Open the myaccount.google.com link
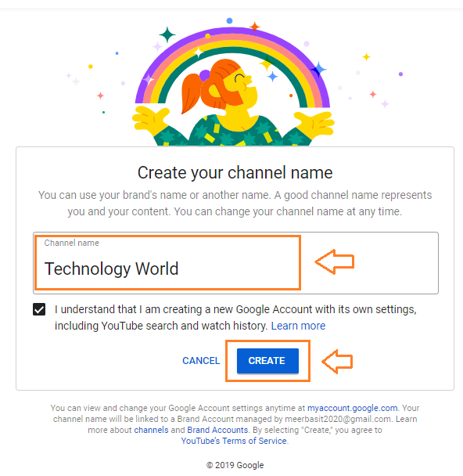Viewport: 463px width, 476px height. (x=352, y=408)
